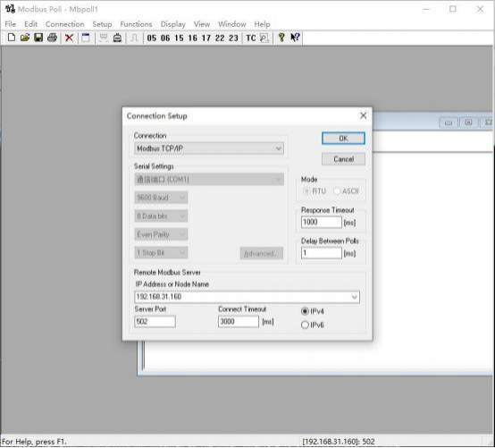495x448 pixels.
Task: Click the Response Timeout input field
Action: coord(322,223)
